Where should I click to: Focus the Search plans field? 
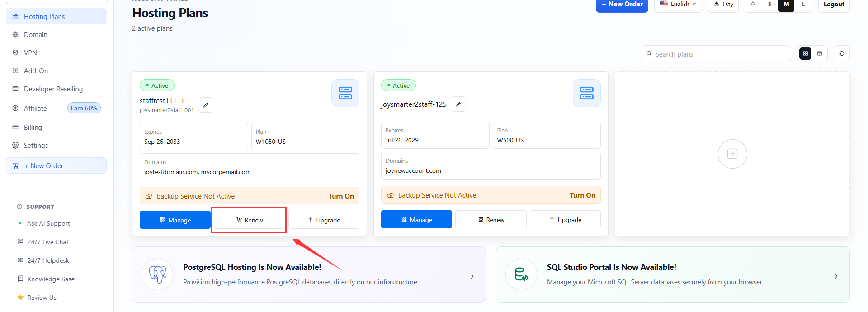point(716,53)
